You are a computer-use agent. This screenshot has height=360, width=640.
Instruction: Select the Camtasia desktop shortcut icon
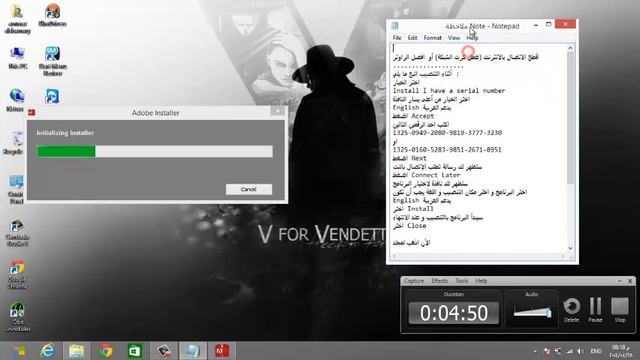click(x=17, y=233)
